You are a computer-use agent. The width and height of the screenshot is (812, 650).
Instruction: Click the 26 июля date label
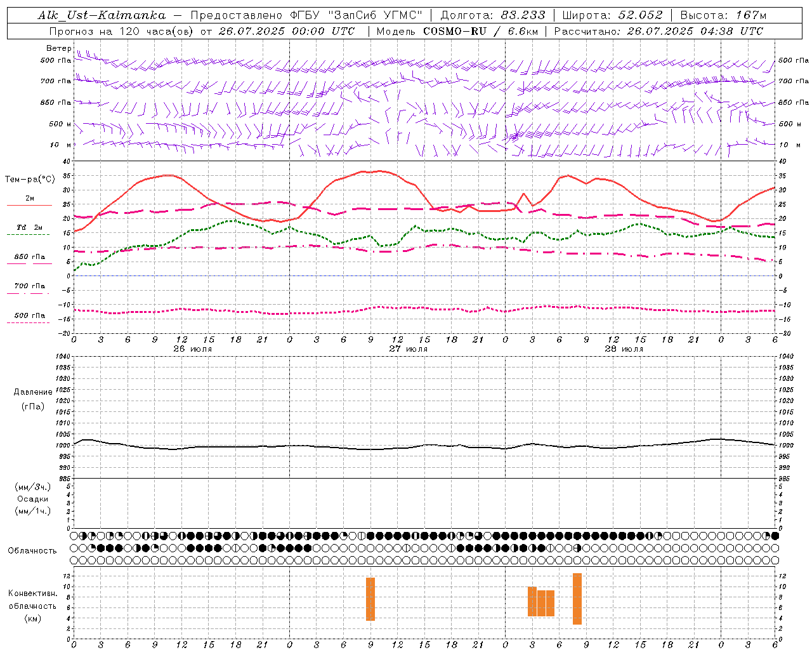tap(193, 349)
